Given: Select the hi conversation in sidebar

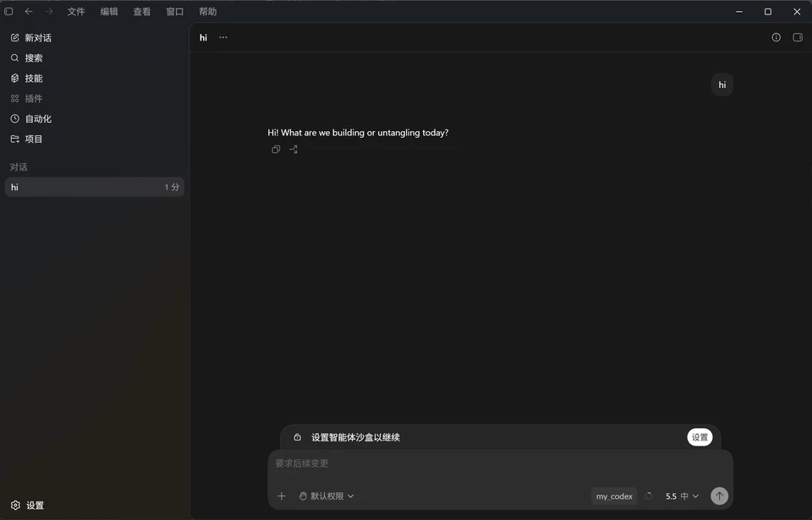Looking at the screenshot, I should coord(94,187).
